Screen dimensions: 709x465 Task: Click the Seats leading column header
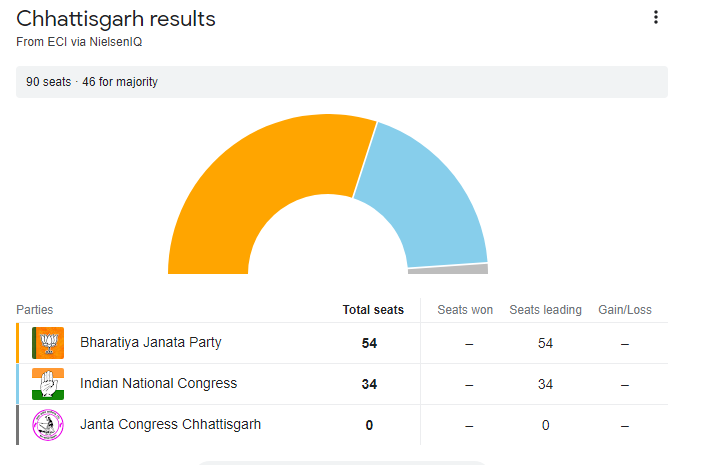(545, 310)
